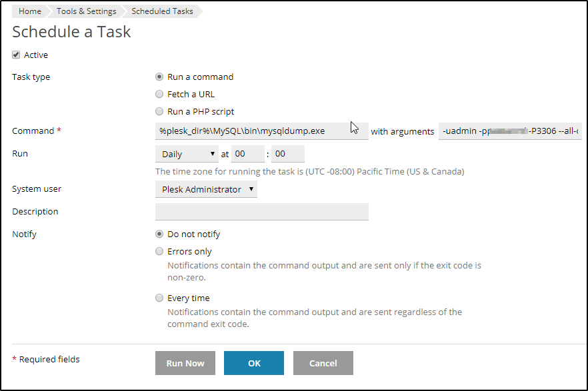Screen dimensions: 588x391
Task: Focus the with arguments text field
Action: pos(510,131)
